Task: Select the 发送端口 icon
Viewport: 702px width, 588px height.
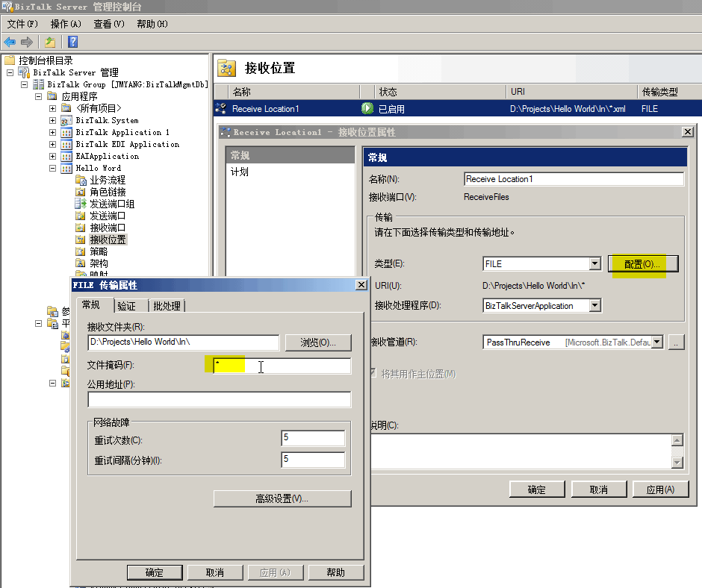Action: click(81, 216)
